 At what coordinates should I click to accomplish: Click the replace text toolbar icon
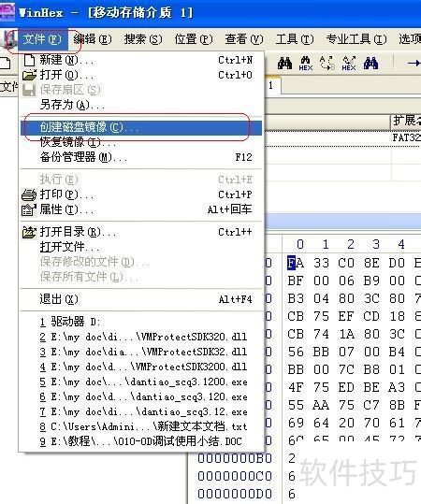[327, 64]
